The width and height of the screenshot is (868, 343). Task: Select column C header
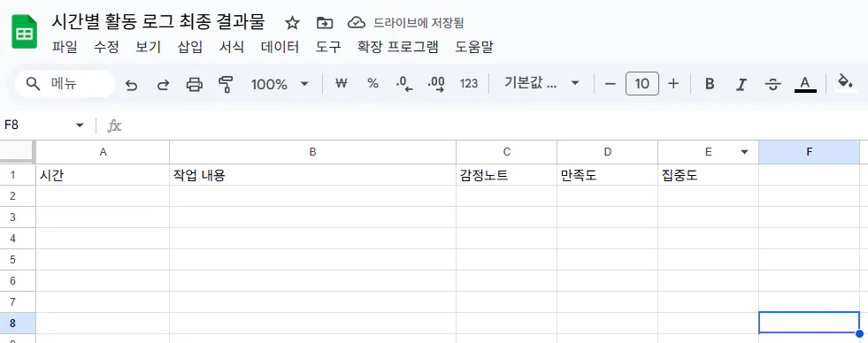click(506, 152)
